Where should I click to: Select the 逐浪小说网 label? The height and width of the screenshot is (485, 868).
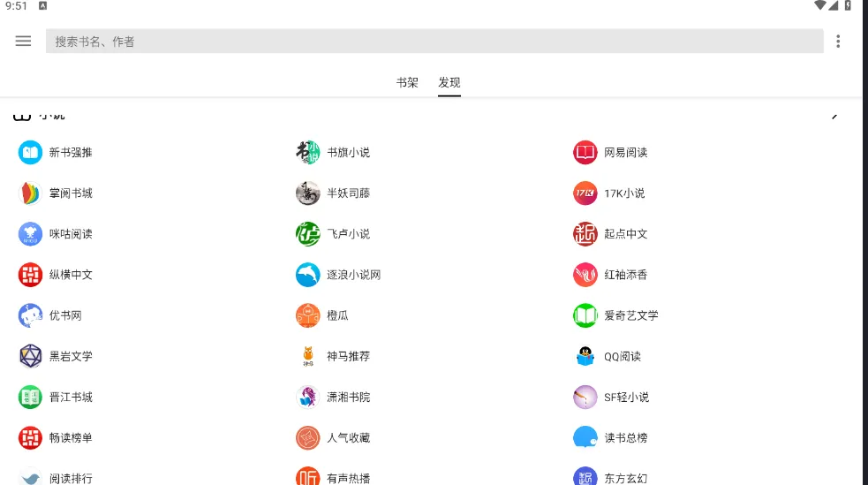(x=354, y=275)
